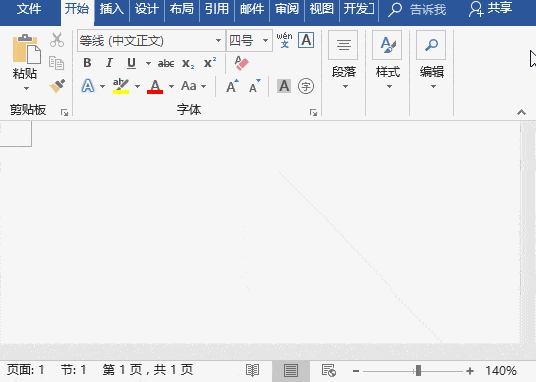The image size is (536, 382).
Task: Switch to Web Layout view
Action: [x=329, y=370]
